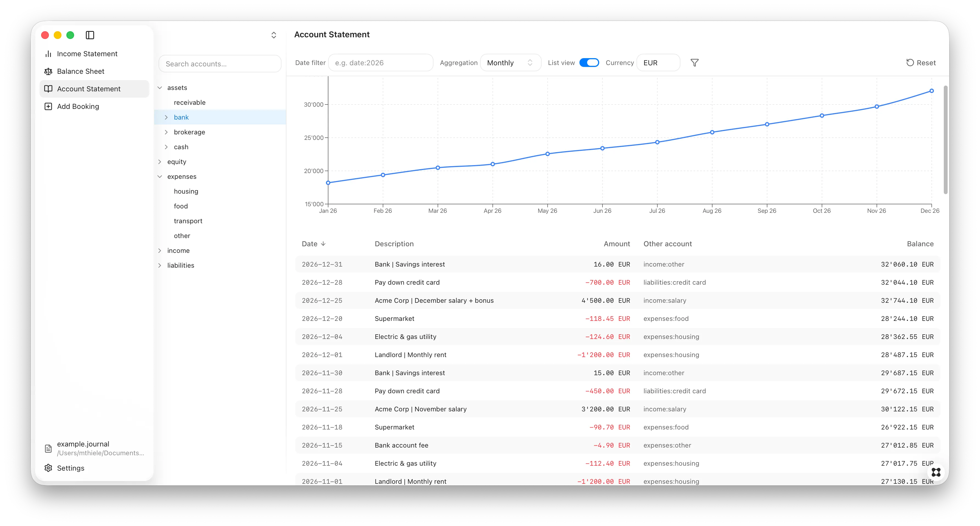980x526 pixels.
Task: Click the floating button at bottom-right corner
Action: [936, 472]
